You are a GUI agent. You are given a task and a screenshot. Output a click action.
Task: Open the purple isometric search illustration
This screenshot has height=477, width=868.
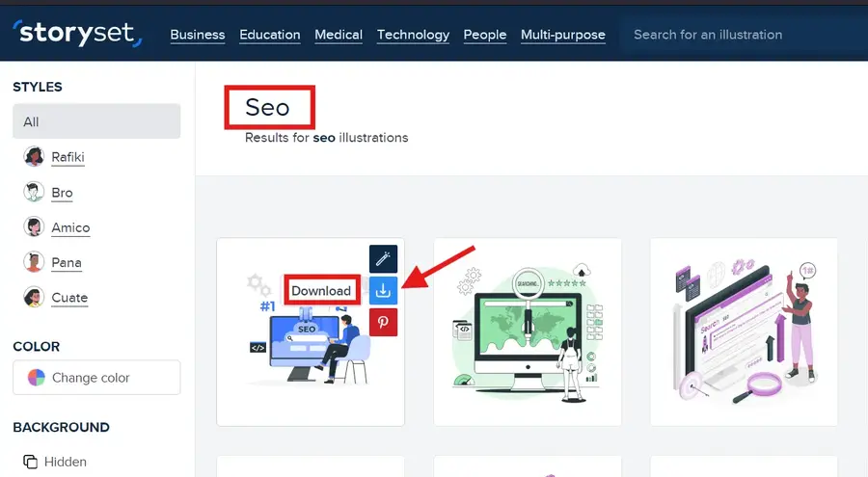(744, 332)
